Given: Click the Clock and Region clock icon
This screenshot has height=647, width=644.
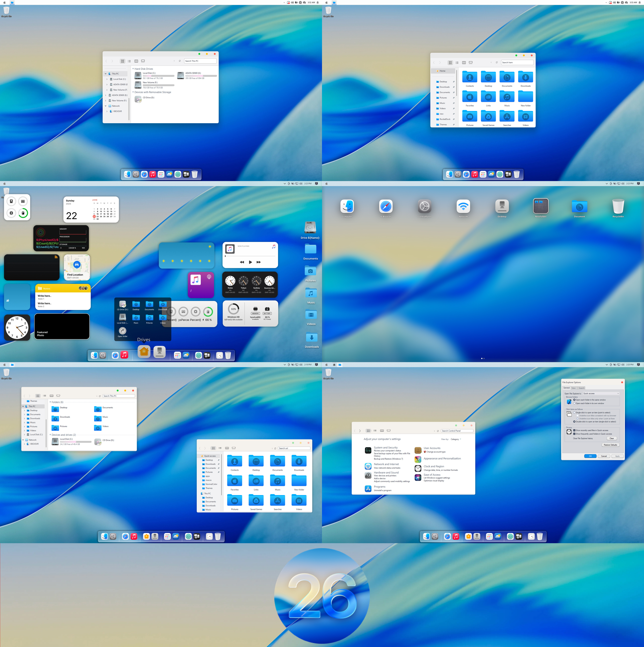Looking at the screenshot, I should 418,468.
